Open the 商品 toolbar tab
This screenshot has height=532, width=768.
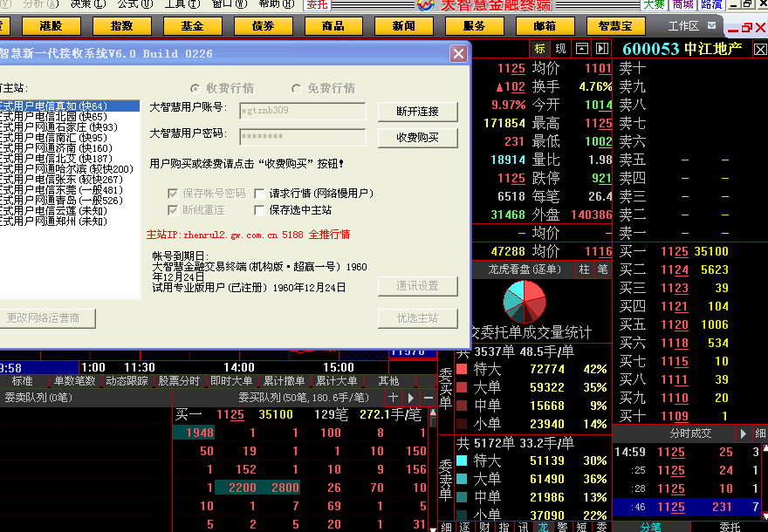(x=333, y=26)
